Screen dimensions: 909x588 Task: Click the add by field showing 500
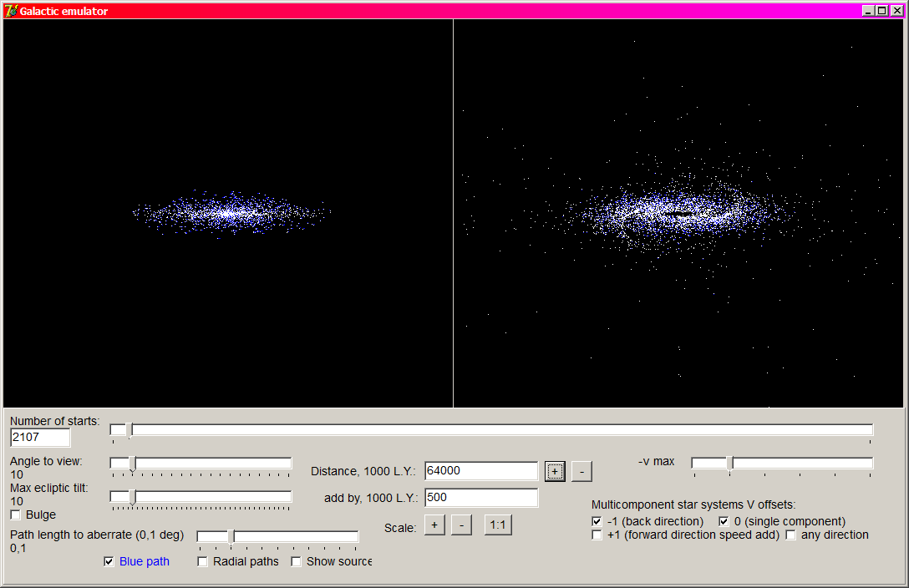click(481, 498)
